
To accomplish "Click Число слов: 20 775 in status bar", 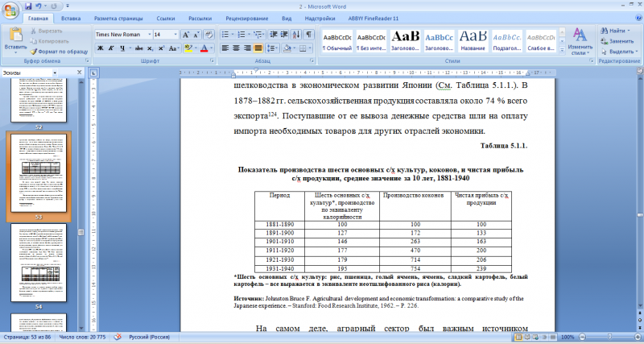I will [x=82, y=337].
